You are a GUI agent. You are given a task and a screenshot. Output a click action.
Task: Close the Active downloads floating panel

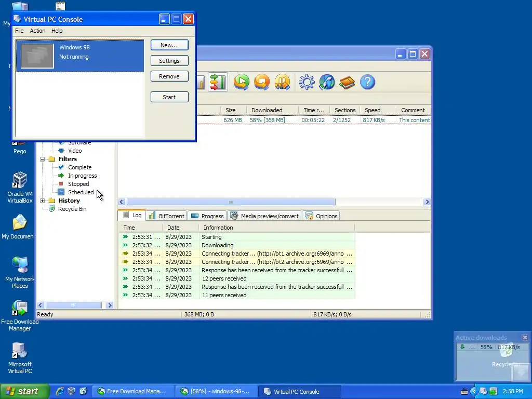[525, 338]
